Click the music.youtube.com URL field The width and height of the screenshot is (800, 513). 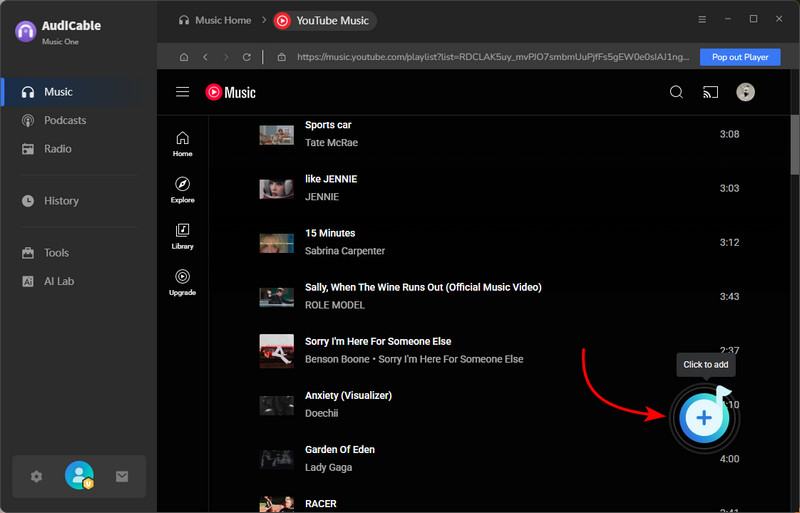[x=493, y=57]
